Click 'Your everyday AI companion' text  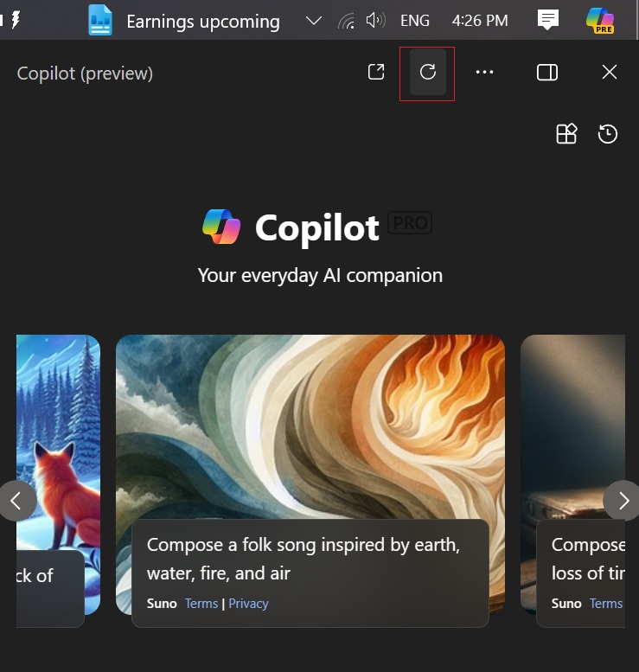tap(320, 276)
